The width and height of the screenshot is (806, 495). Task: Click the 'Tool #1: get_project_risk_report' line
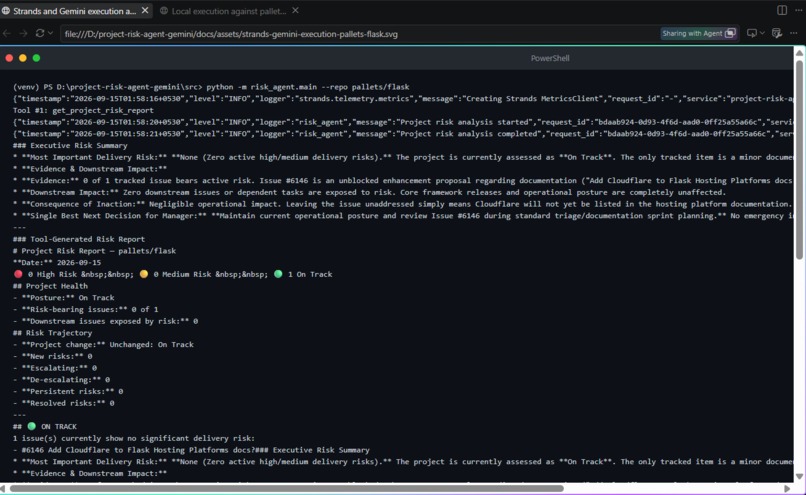coord(83,110)
